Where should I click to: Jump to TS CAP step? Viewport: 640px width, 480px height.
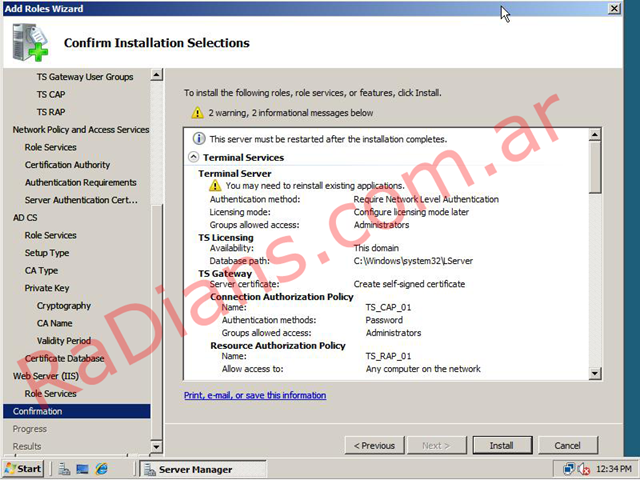click(53, 94)
